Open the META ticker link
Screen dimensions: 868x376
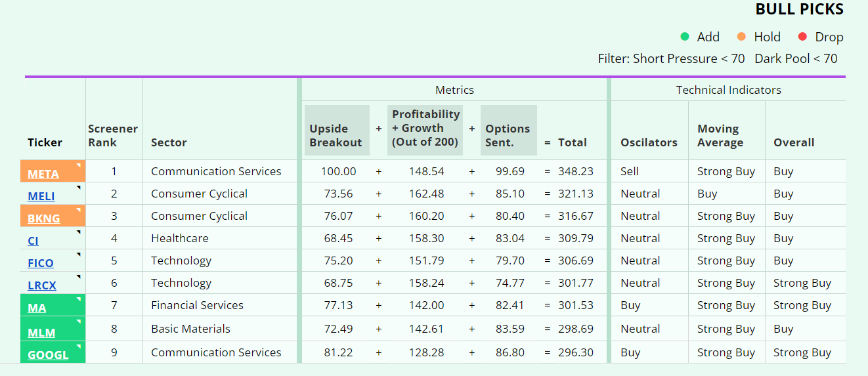43,174
